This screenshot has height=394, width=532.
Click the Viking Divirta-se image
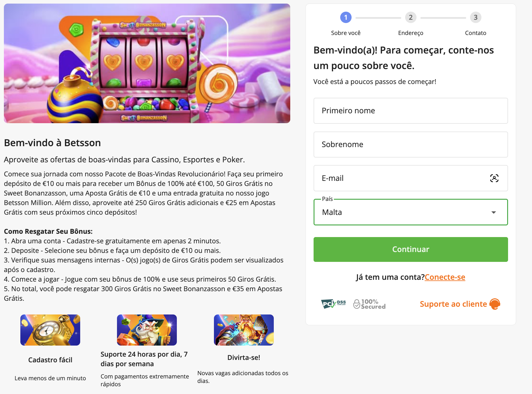pyautogui.click(x=244, y=330)
